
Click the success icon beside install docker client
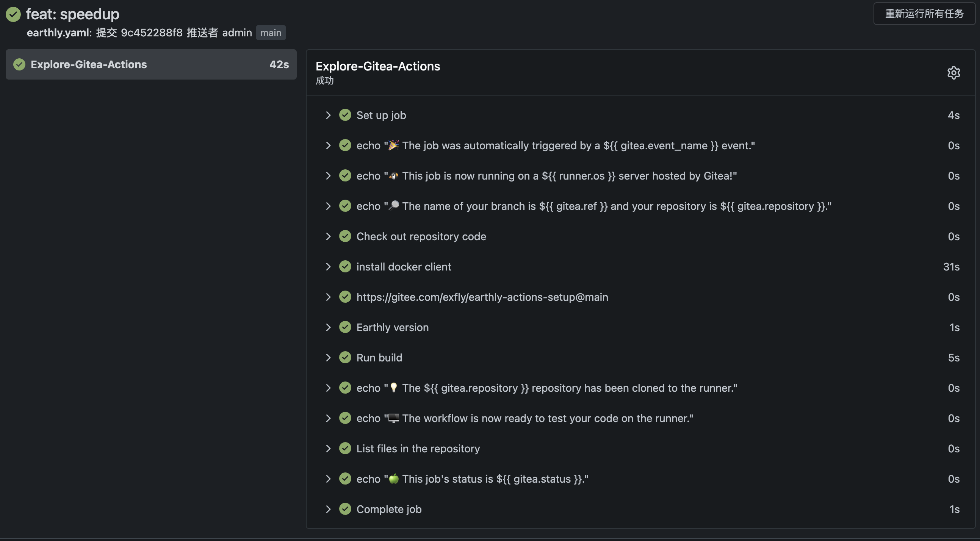[x=345, y=266]
